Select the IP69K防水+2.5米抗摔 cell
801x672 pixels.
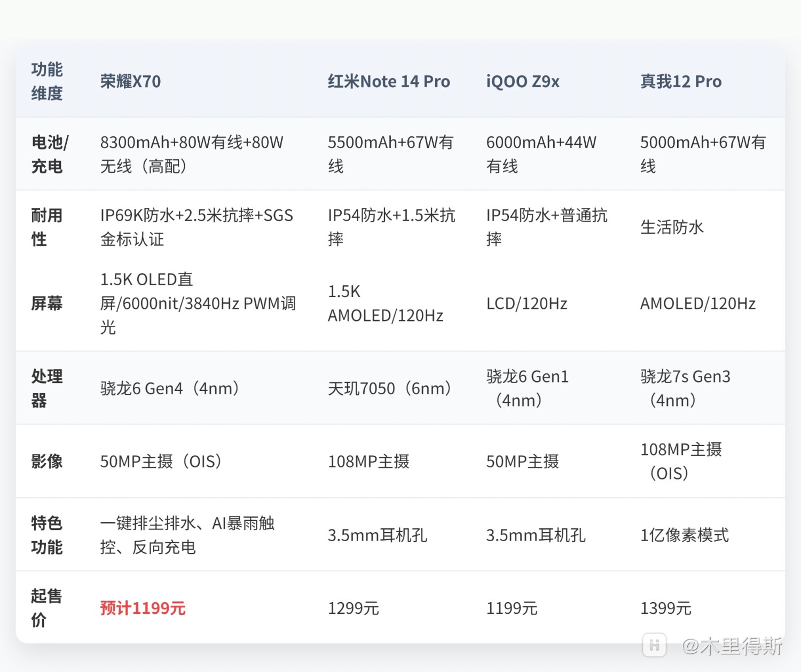click(197, 228)
